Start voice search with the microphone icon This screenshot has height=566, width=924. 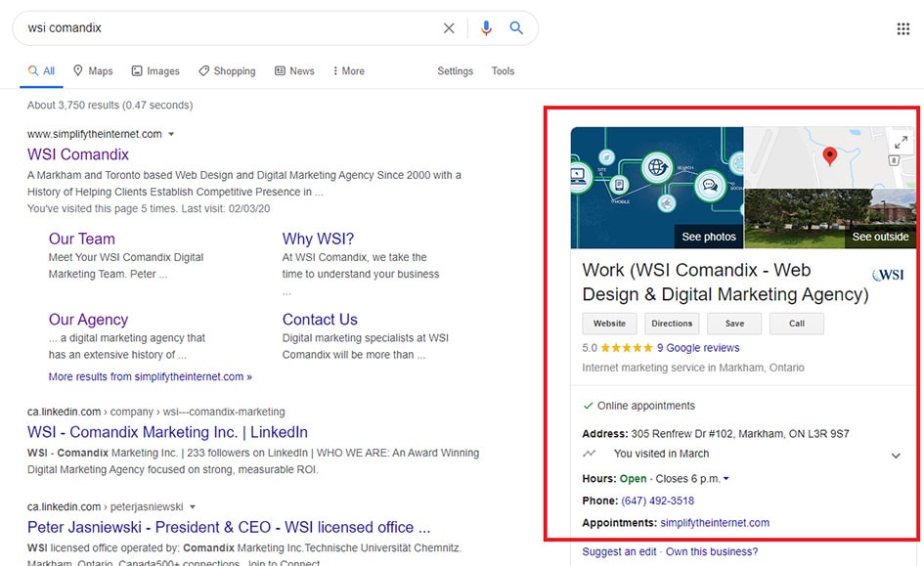pyautogui.click(x=486, y=28)
